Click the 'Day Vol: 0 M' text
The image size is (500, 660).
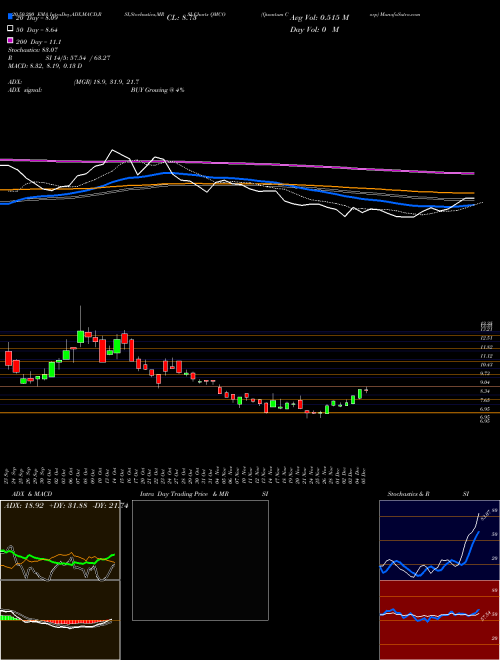point(314,30)
